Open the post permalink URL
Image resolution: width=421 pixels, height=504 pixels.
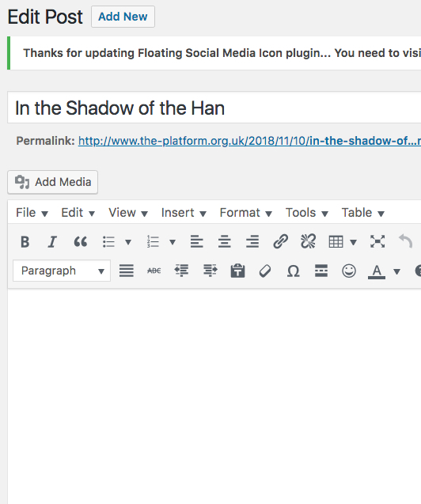coord(249,141)
